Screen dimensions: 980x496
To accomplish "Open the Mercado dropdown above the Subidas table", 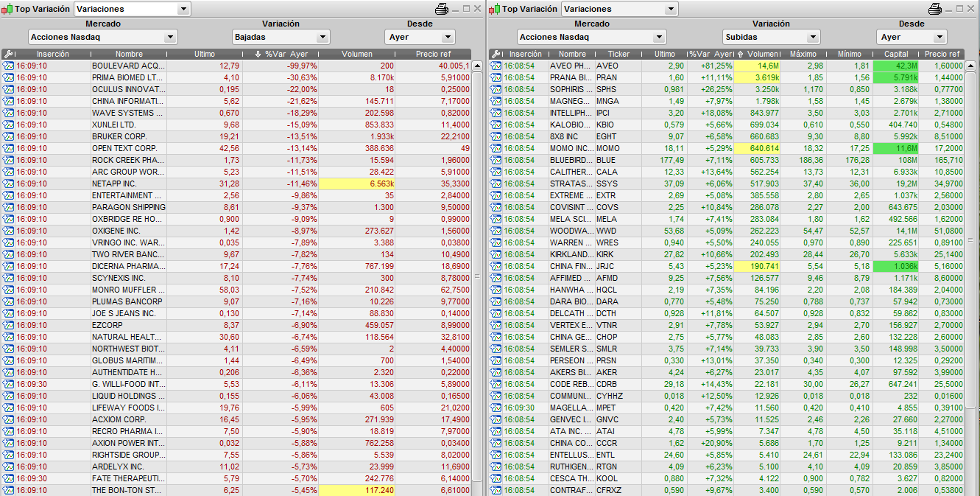I will click(x=591, y=37).
